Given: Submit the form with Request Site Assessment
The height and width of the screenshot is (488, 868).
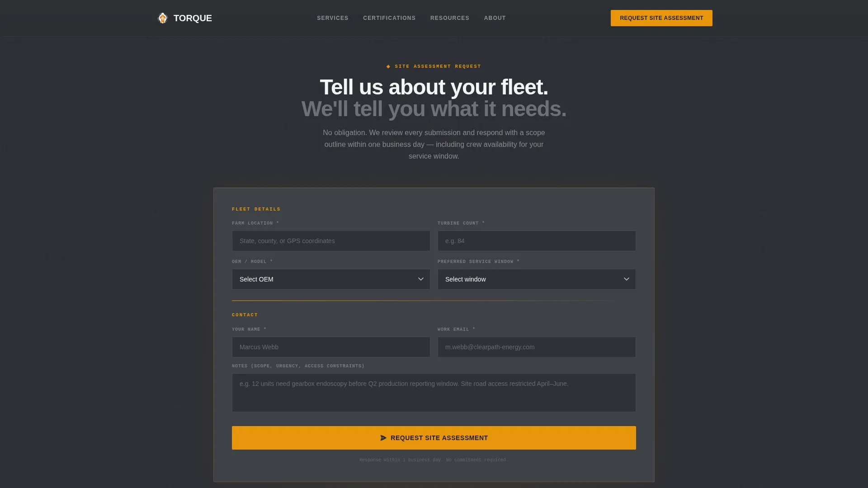Looking at the screenshot, I should (x=434, y=438).
